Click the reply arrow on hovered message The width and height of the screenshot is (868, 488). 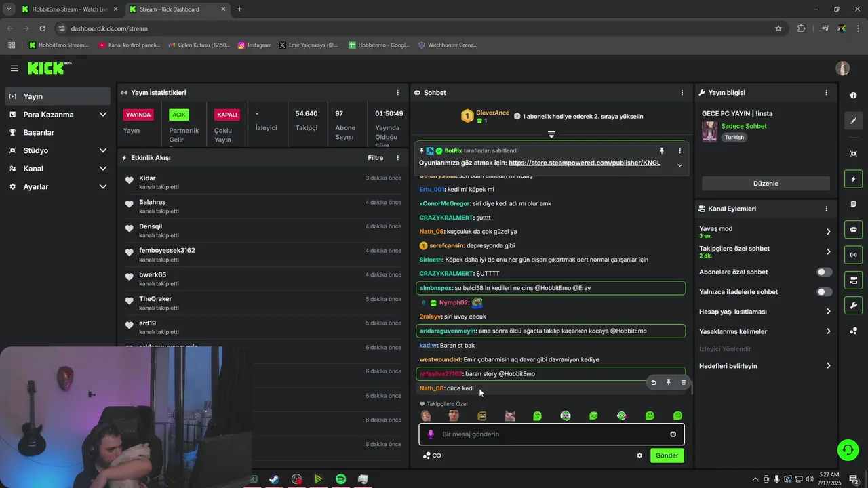pos(654,382)
